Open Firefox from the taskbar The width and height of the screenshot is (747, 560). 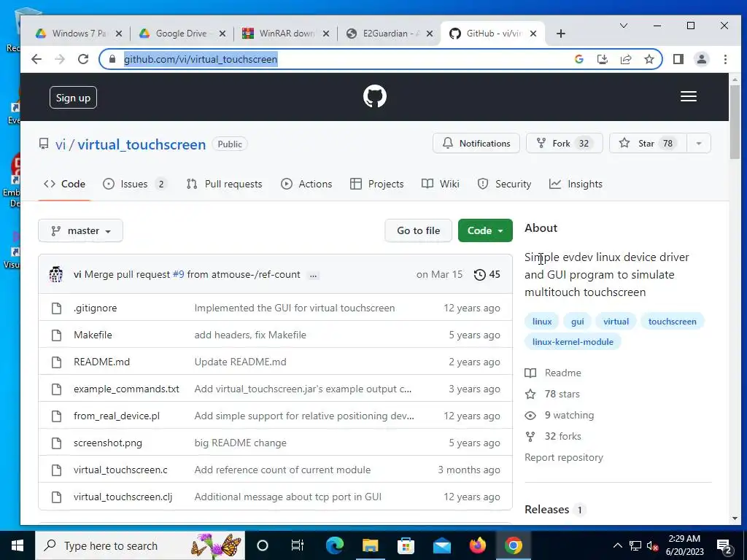click(x=477, y=545)
